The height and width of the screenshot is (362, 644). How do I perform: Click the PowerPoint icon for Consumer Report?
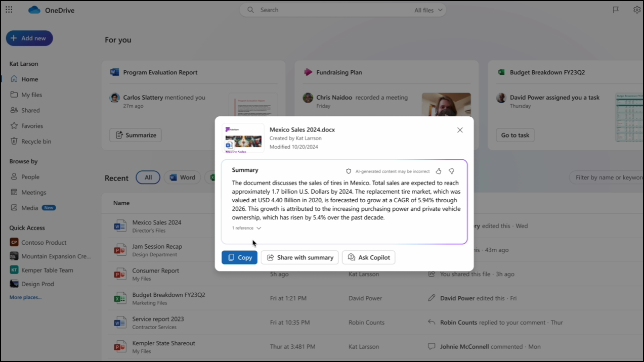tap(120, 275)
